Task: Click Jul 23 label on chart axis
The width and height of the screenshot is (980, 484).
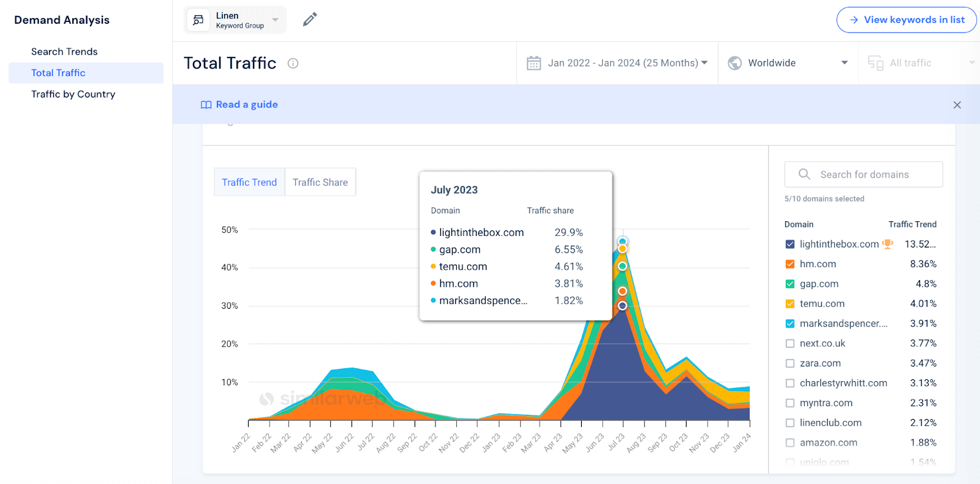Action: click(616, 442)
